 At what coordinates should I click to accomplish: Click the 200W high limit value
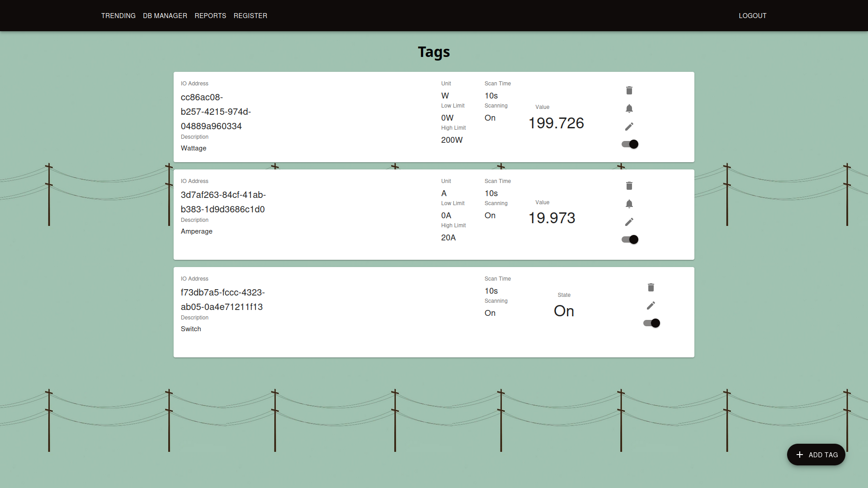click(452, 140)
